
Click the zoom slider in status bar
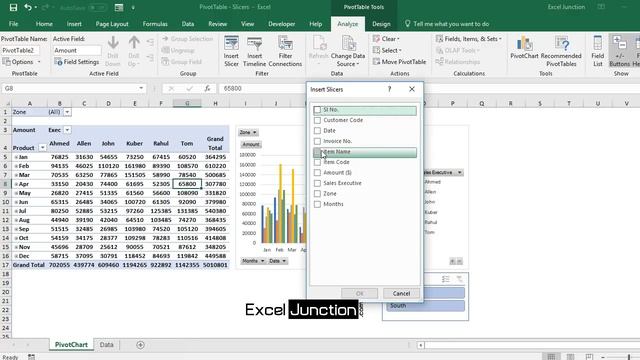pos(629,357)
